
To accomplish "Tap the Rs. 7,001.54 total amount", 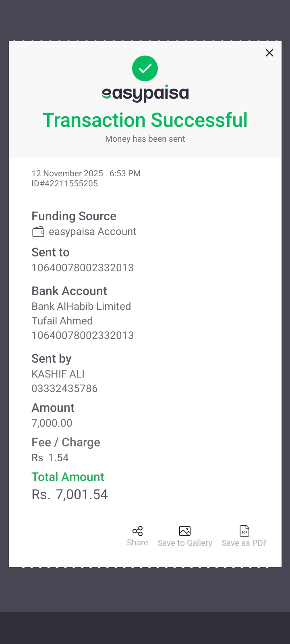I will [70, 494].
